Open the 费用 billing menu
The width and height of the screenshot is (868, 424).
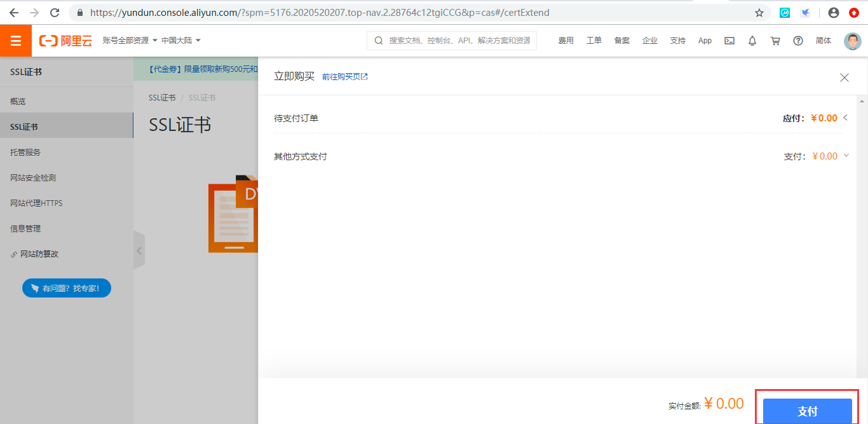[x=566, y=40]
